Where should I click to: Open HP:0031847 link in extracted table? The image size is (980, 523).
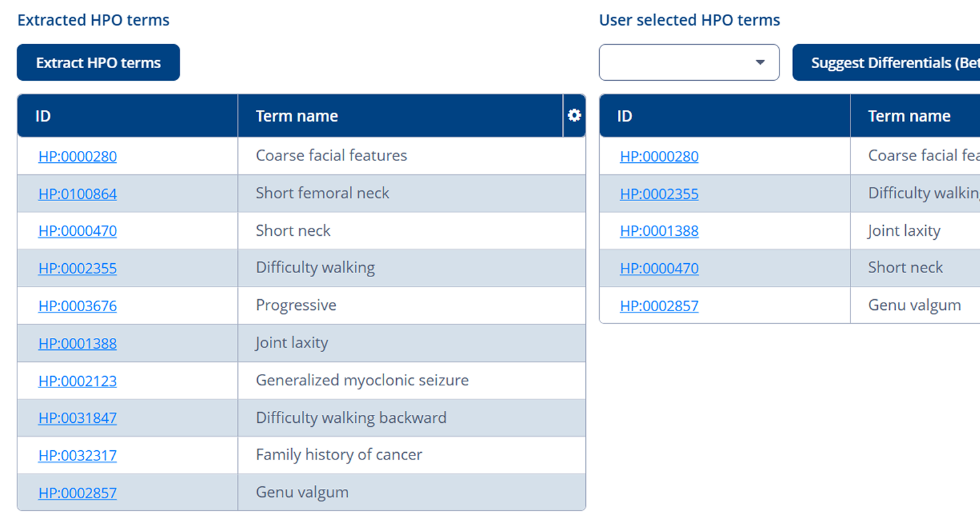77,418
